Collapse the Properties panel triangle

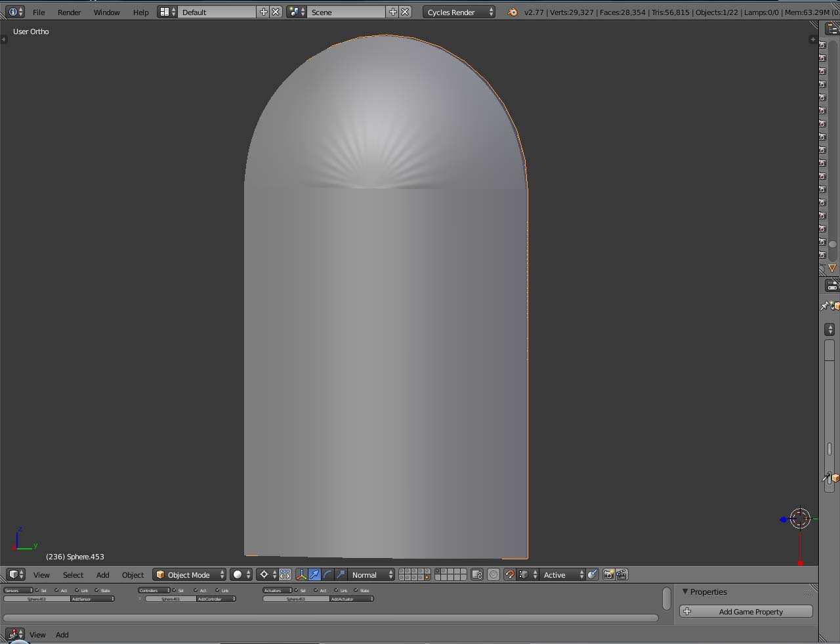click(685, 591)
